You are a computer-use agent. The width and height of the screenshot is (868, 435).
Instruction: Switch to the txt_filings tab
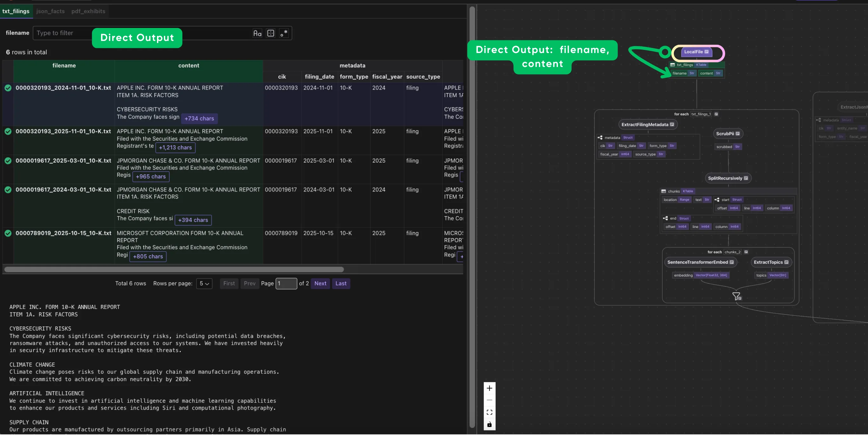point(16,11)
